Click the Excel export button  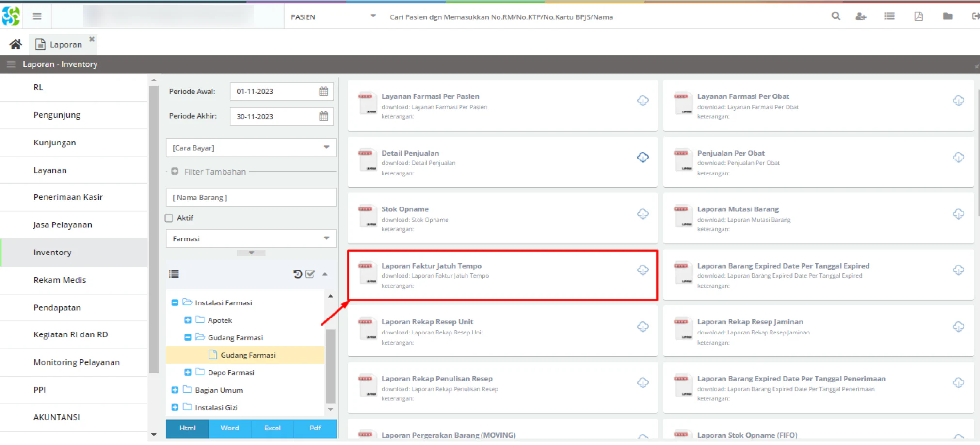click(272, 428)
